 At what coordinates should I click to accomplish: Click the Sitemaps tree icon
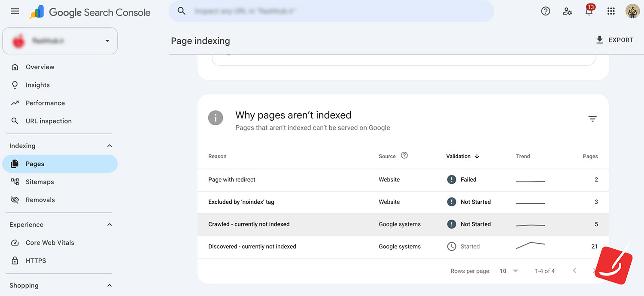click(15, 182)
